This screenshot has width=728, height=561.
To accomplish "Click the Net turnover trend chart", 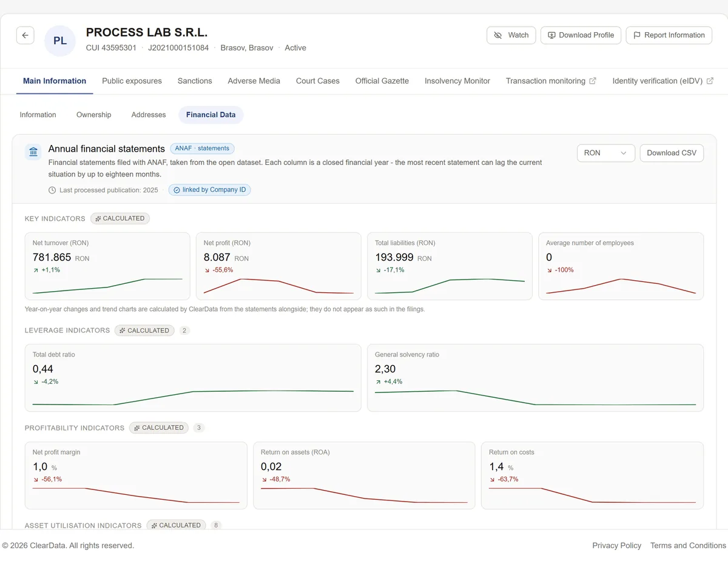I will 107,285.
